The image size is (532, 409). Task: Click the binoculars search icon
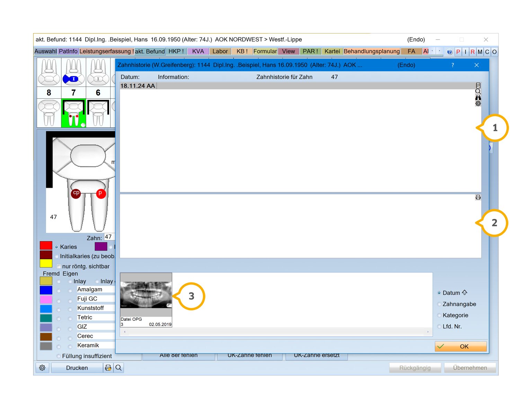coord(478,98)
